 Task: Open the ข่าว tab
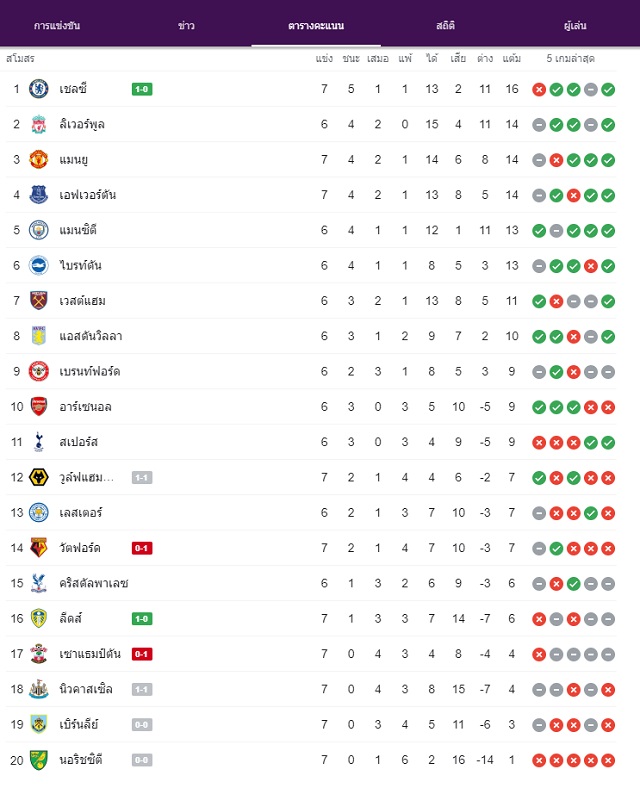pos(186,25)
